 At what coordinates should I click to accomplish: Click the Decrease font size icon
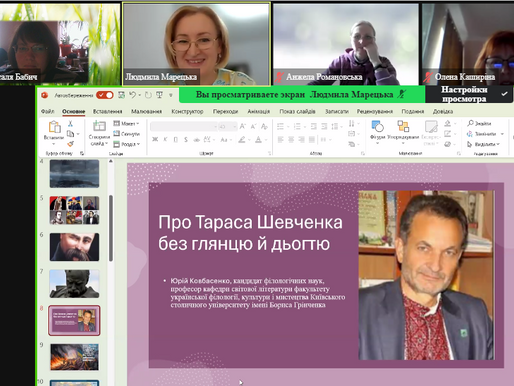253,126
